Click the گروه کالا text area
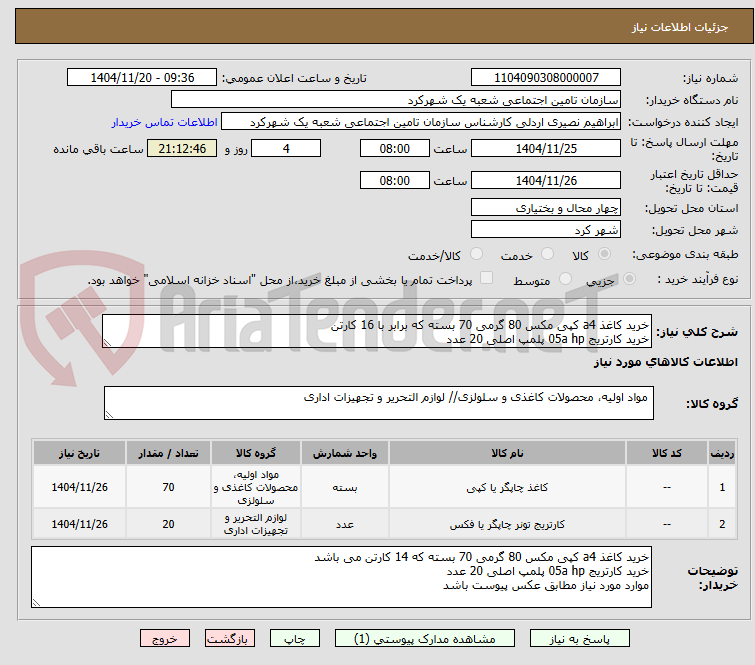Screen dimensions: 755x665 coord(378,403)
